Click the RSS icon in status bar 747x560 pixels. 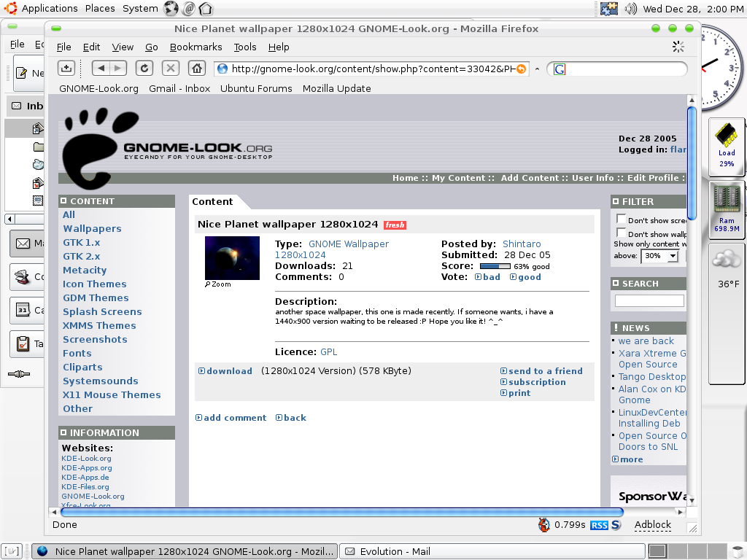599,525
